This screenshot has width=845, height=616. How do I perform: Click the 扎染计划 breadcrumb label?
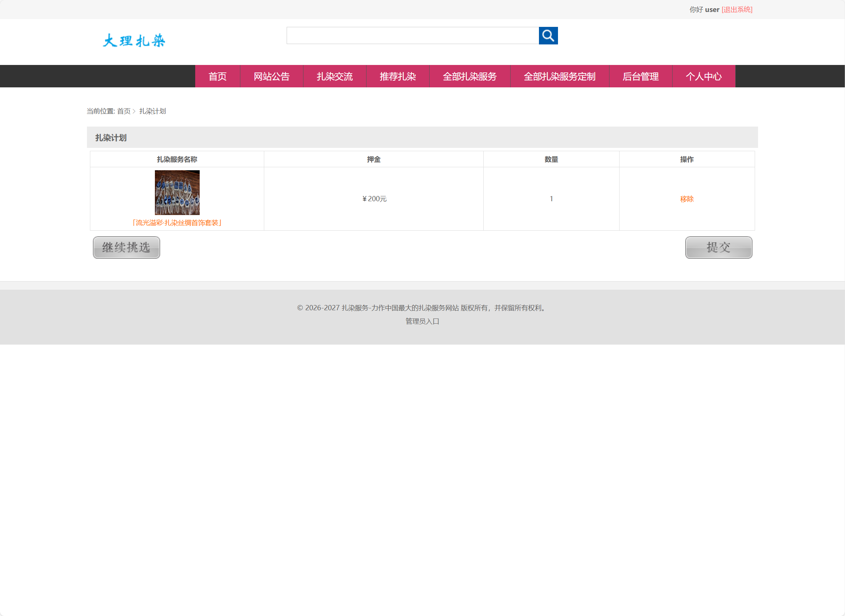click(x=152, y=111)
